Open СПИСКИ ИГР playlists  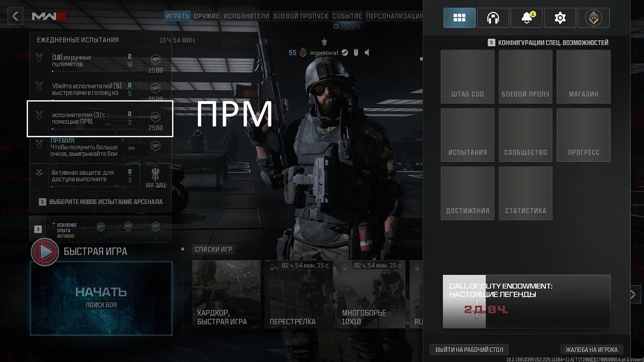pos(214,249)
